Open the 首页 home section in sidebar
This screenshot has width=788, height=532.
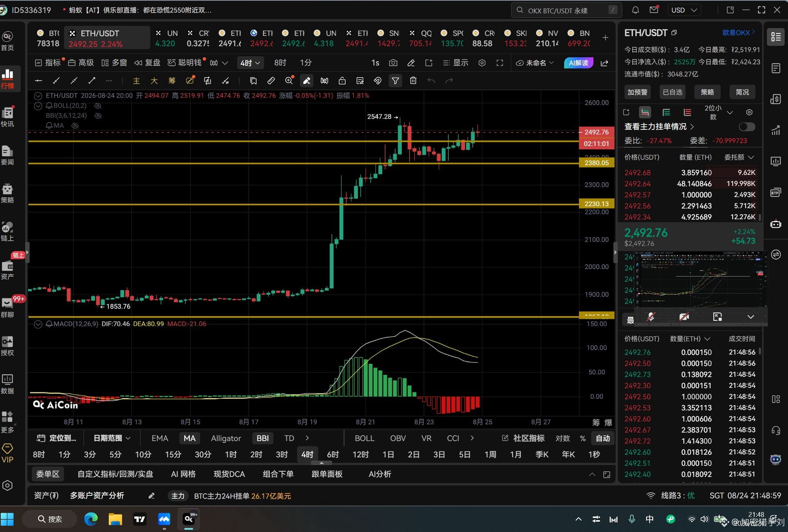click(x=7, y=41)
